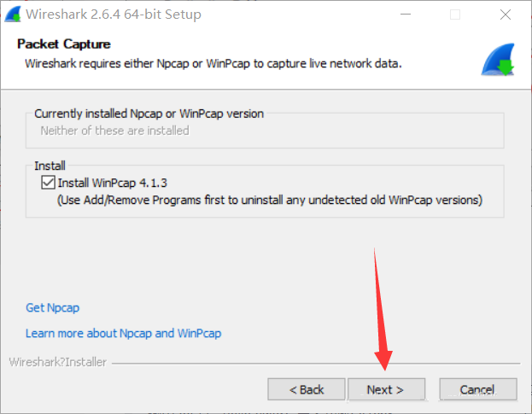Image resolution: width=532 pixels, height=414 pixels.
Task: Cancel the Wireshark installation
Action: click(x=478, y=389)
